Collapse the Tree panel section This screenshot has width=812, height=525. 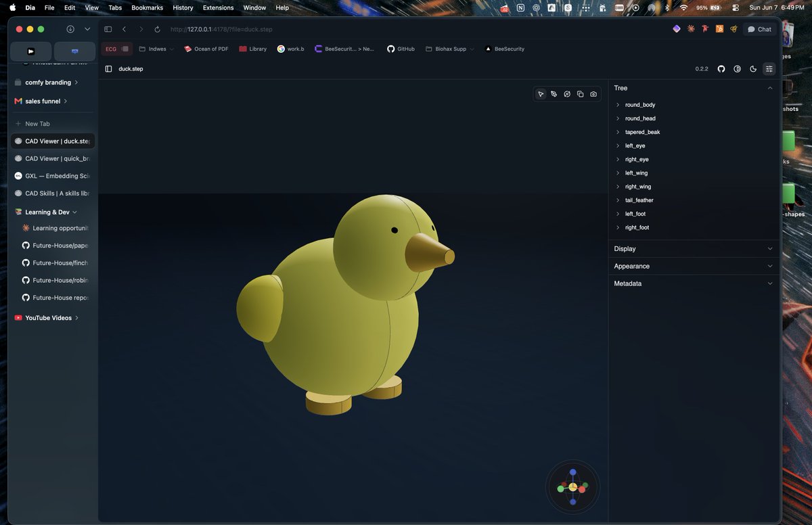[769, 88]
